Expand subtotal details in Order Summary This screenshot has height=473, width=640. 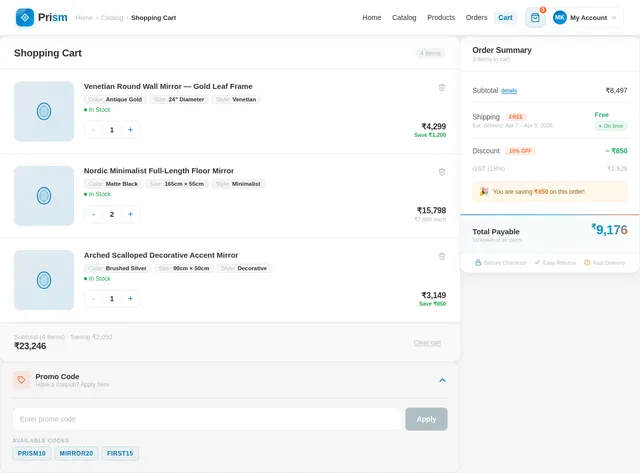pyautogui.click(x=509, y=91)
